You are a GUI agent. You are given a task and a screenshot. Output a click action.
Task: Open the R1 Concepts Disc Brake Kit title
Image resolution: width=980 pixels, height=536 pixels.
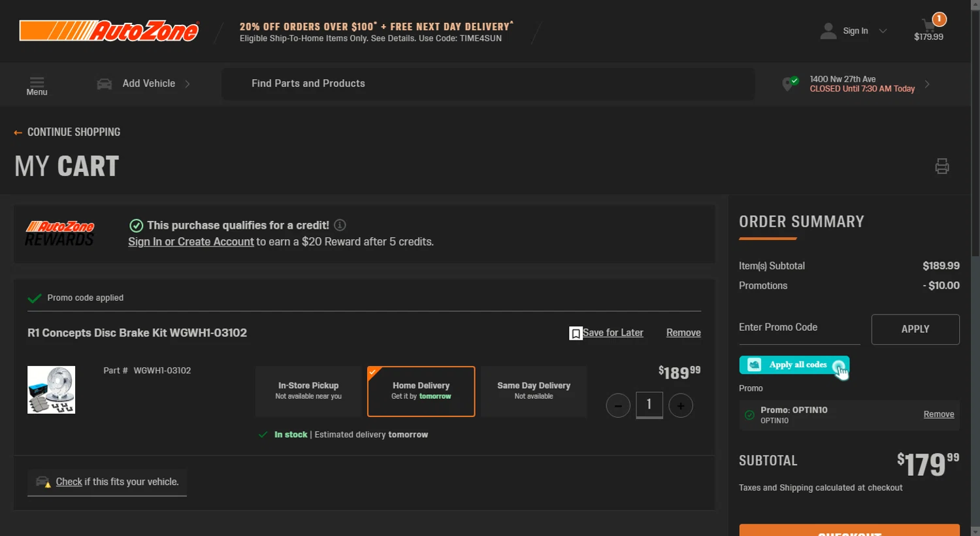(x=137, y=333)
